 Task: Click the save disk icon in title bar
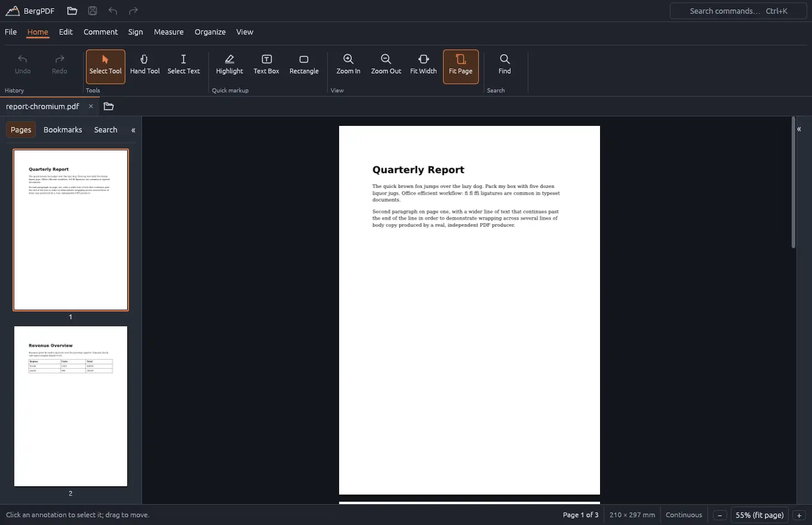tap(93, 11)
